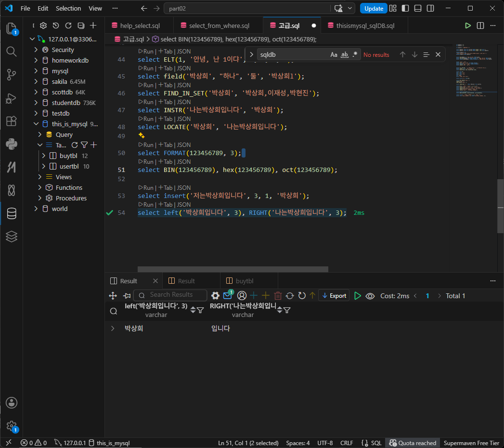This screenshot has width=504, height=448.
Task: Export the query results
Action: point(334,296)
